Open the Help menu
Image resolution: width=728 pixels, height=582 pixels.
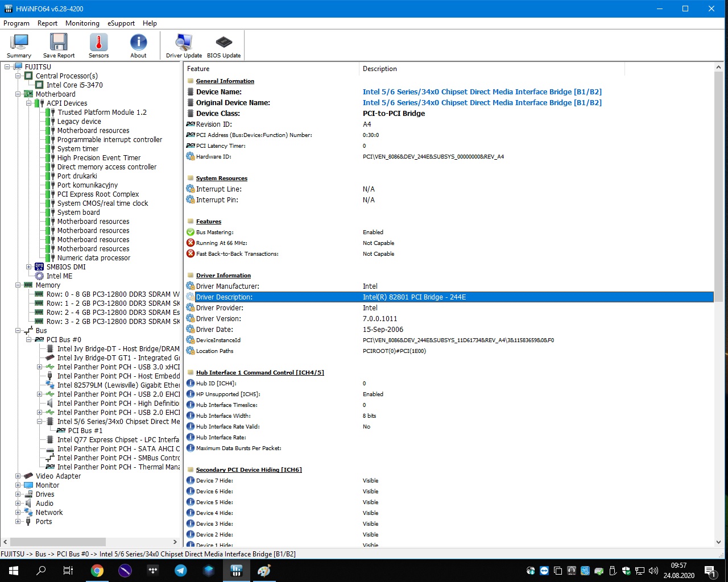click(x=150, y=23)
